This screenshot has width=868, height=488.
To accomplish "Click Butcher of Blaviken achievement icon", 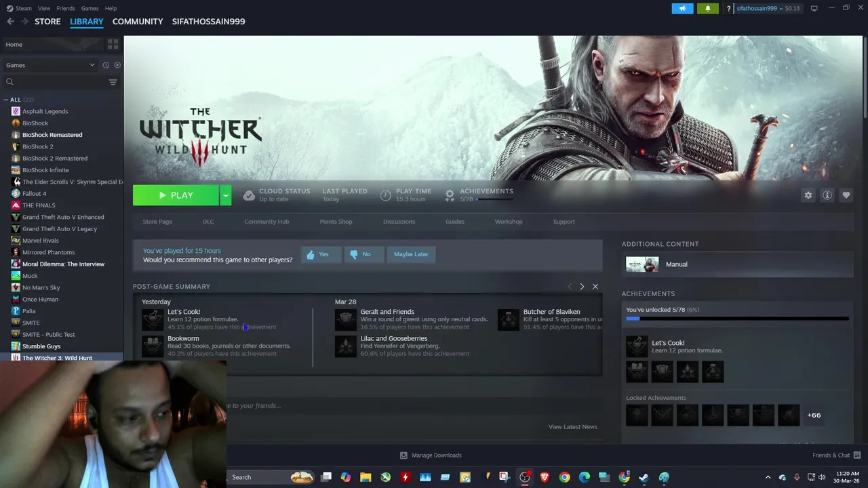I will tap(508, 319).
